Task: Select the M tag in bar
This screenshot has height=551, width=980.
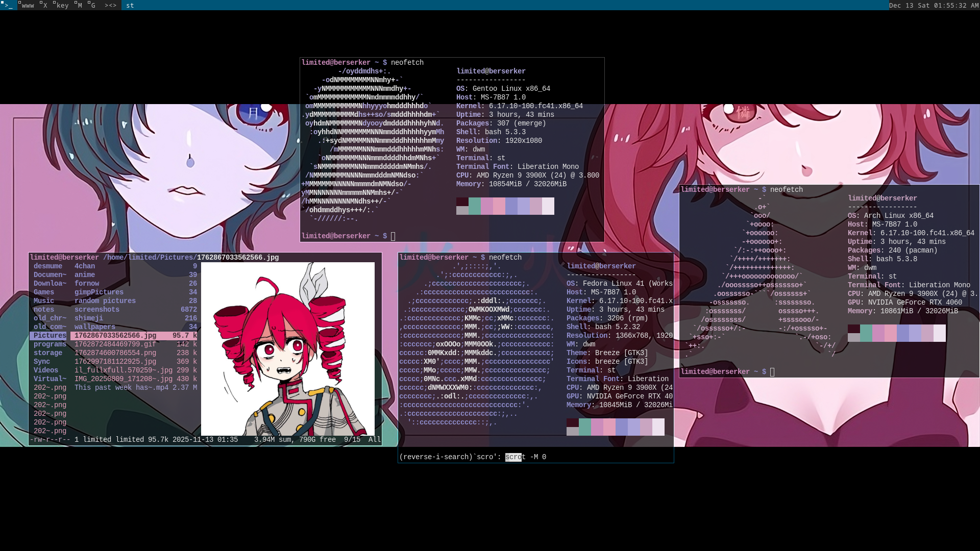Action: (79, 5)
